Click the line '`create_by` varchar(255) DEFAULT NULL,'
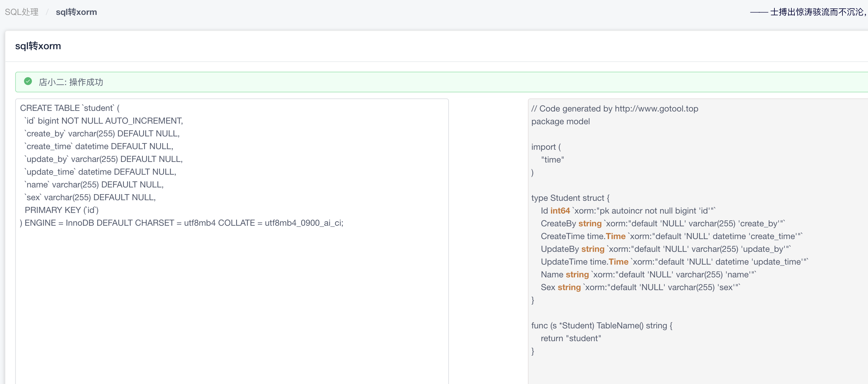868x384 pixels. [102, 134]
